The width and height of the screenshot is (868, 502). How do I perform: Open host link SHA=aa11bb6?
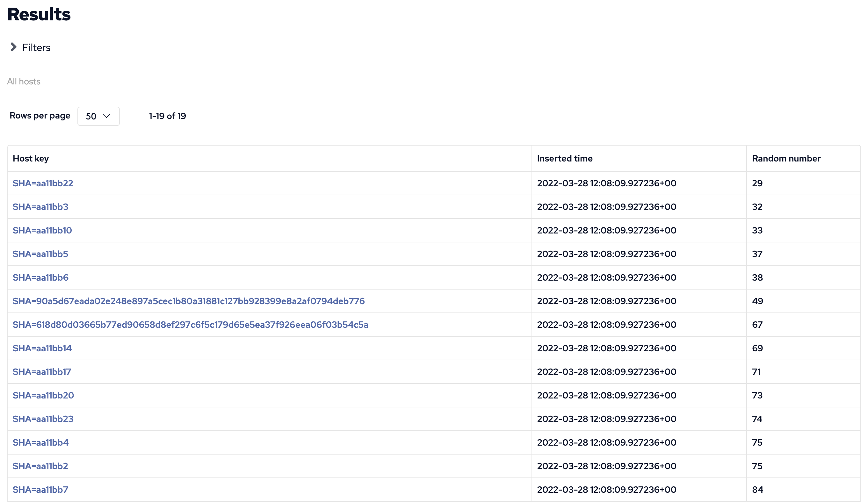pyautogui.click(x=40, y=277)
